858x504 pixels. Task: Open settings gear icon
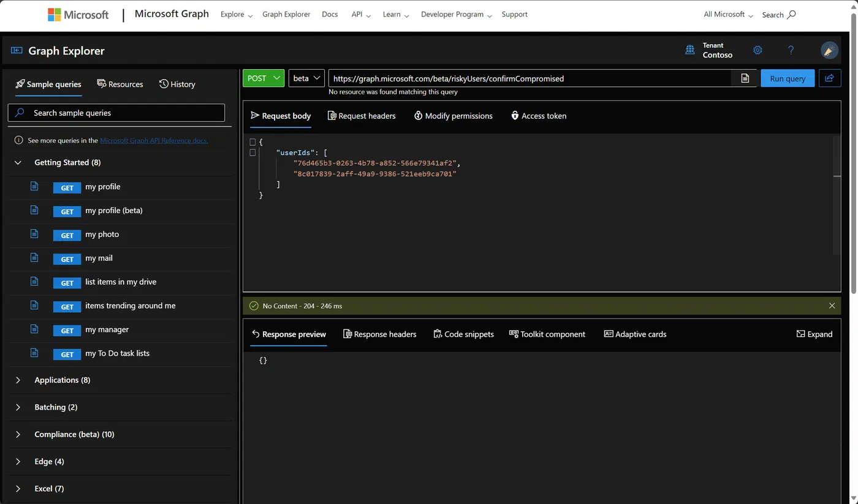(x=757, y=50)
